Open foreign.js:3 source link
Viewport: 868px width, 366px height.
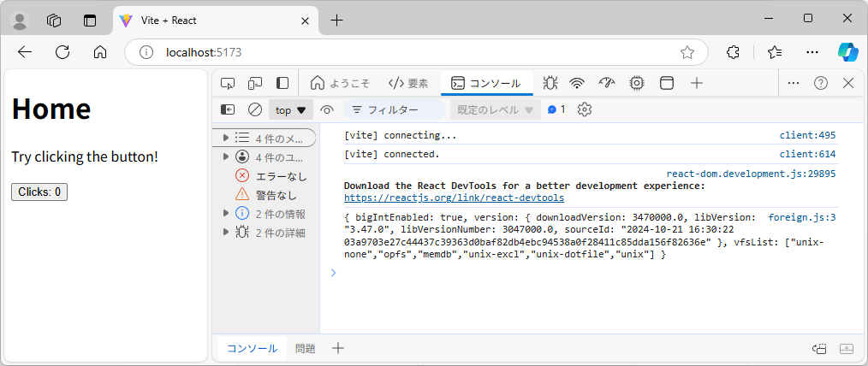(802, 217)
